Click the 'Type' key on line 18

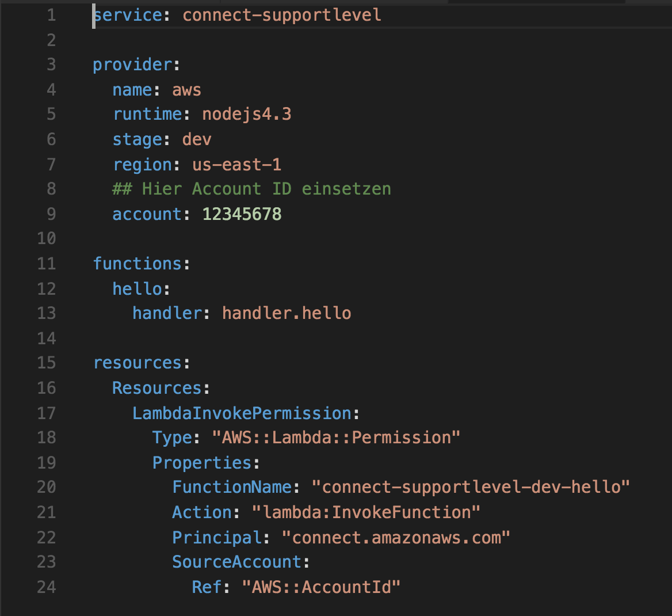(x=172, y=438)
